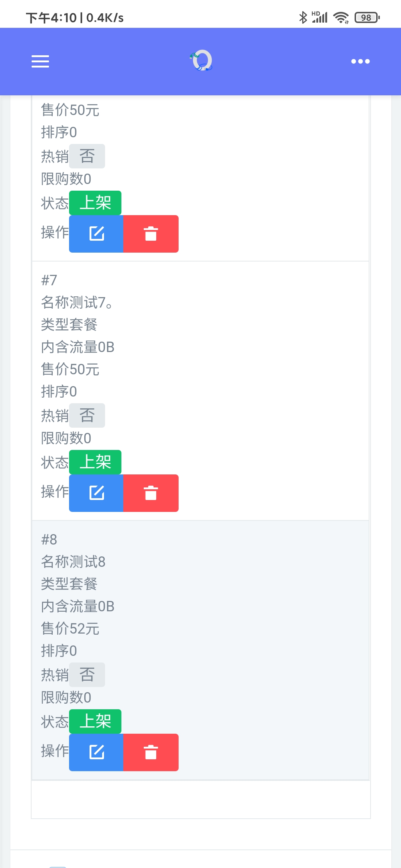Image resolution: width=401 pixels, height=868 pixels.
Task: Click the 上架 button of the topmost package
Action: click(95, 203)
